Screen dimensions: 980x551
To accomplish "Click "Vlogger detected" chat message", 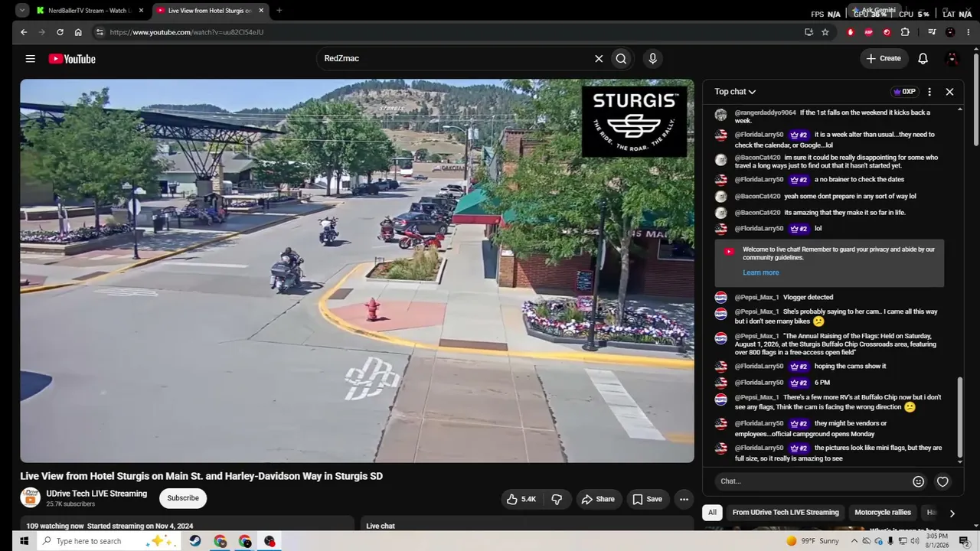I will pos(808,297).
